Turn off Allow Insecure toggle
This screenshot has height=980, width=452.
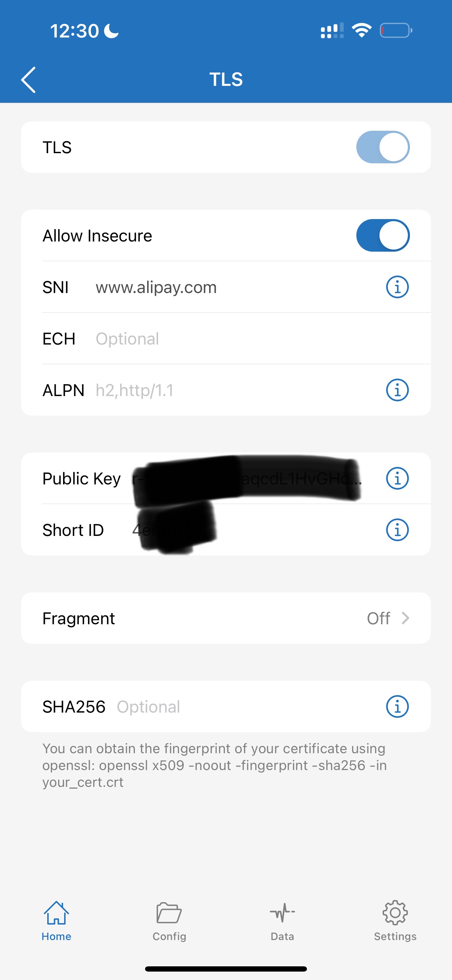[x=382, y=236]
